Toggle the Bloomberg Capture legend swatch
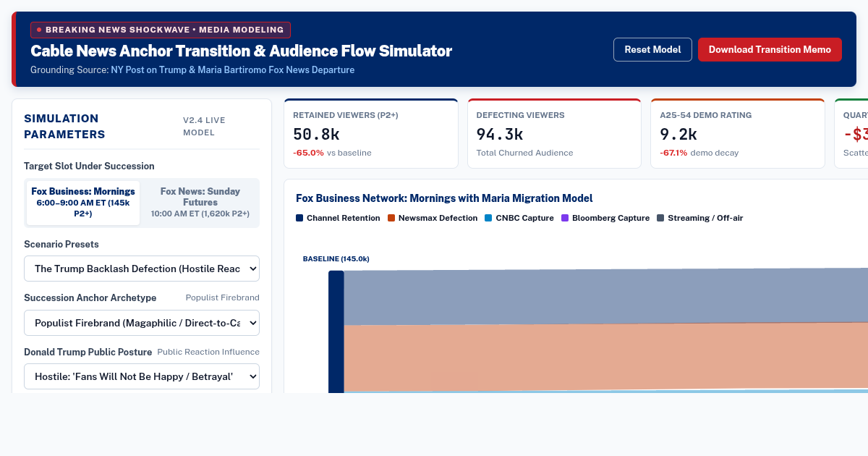The image size is (868, 456). point(565,218)
